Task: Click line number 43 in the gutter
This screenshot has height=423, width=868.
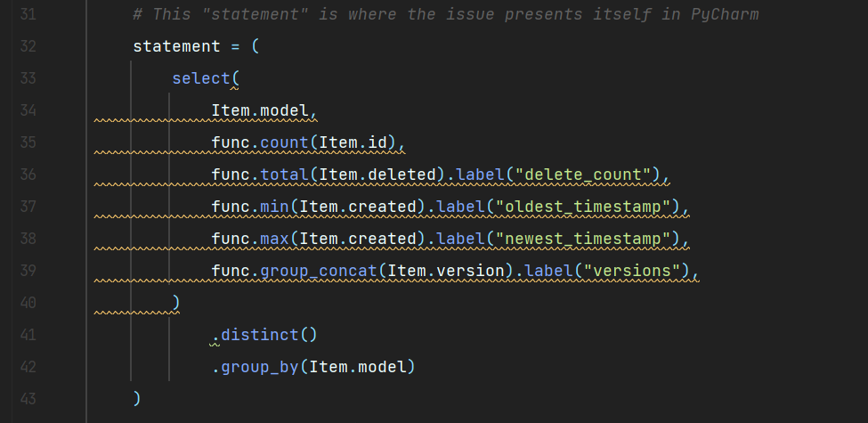Action: pyautogui.click(x=28, y=399)
